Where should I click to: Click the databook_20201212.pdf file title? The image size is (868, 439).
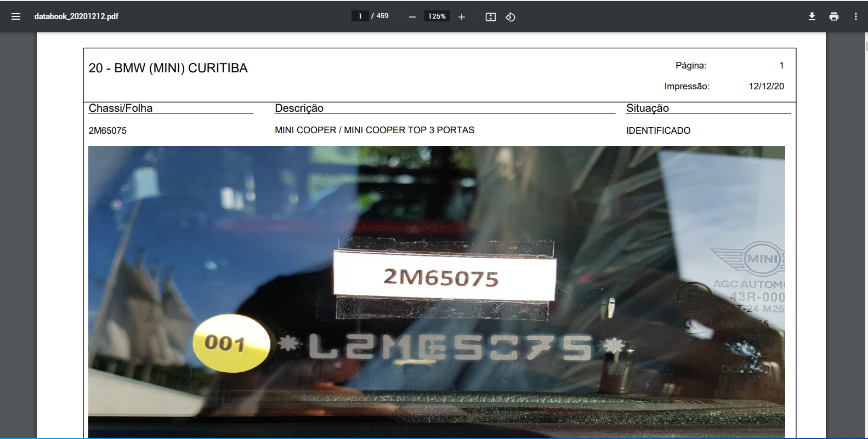tap(76, 16)
